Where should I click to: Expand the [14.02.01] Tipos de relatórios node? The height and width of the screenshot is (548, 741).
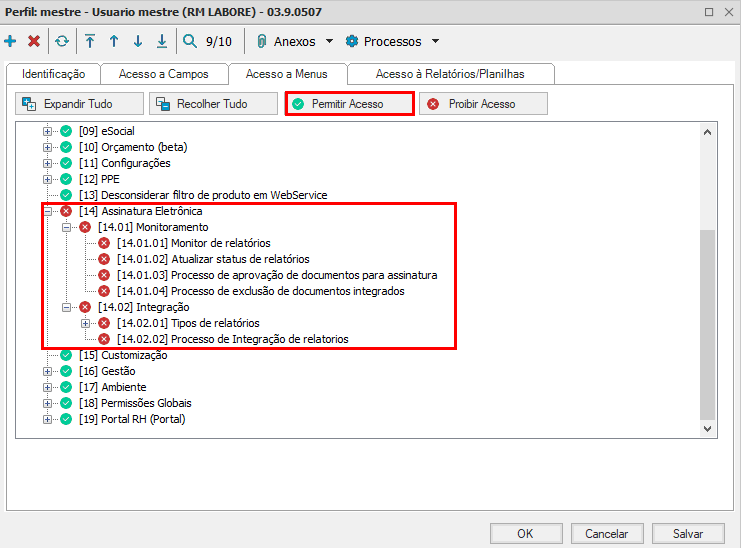(85, 324)
